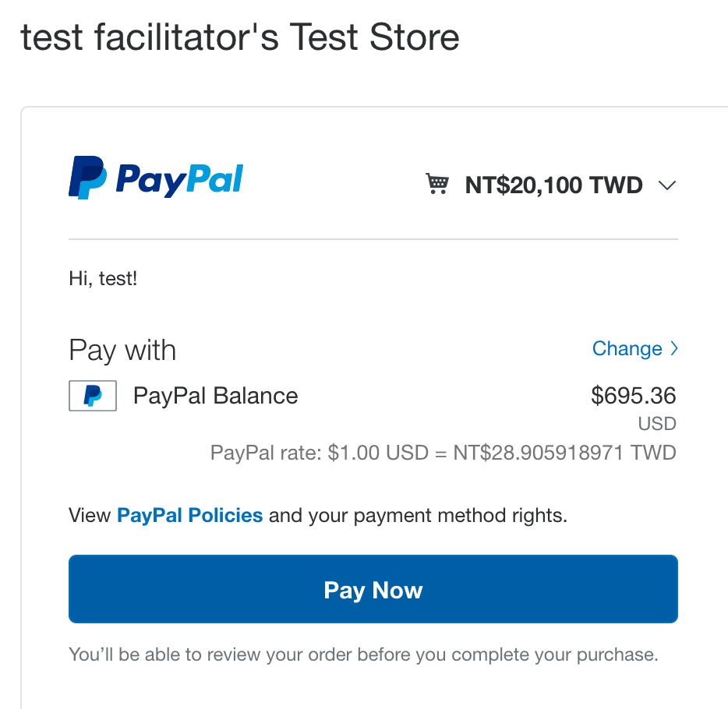Screen dimensions: 728x709
Task: Click the payment method rights sentence
Action: click(x=318, y=516)
